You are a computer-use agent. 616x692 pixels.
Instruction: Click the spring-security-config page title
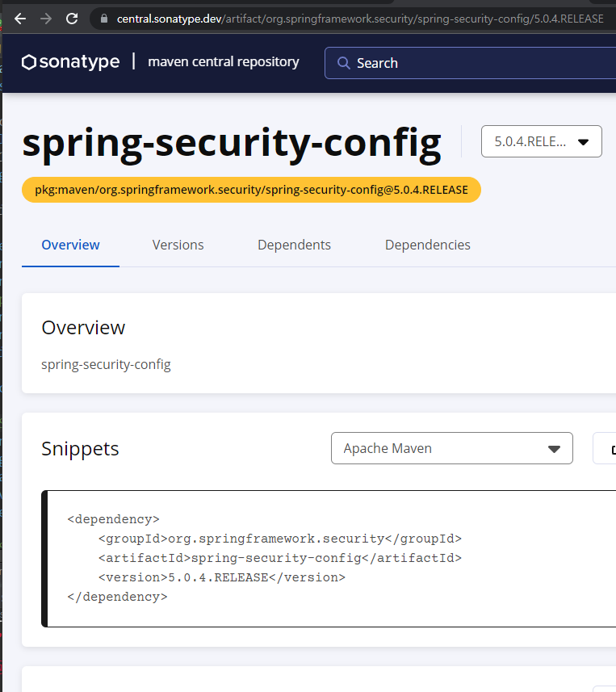[x=232, y=144]
